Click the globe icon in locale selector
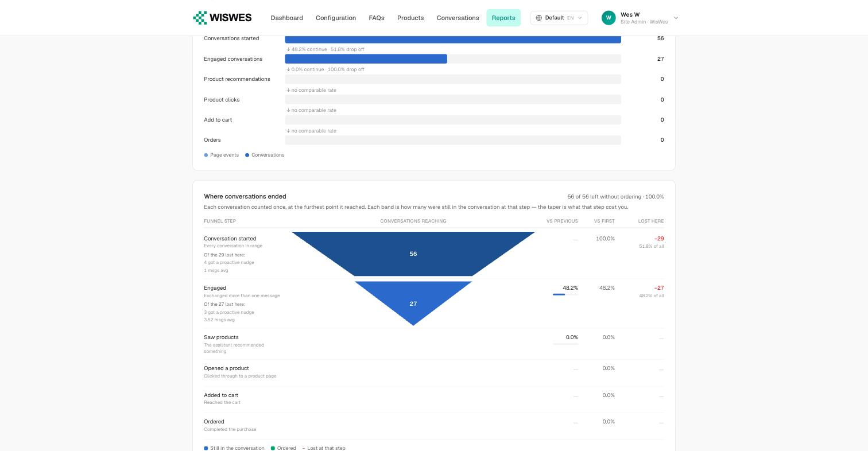The height and width of the screenshot is (451, 868). (538, 18)
